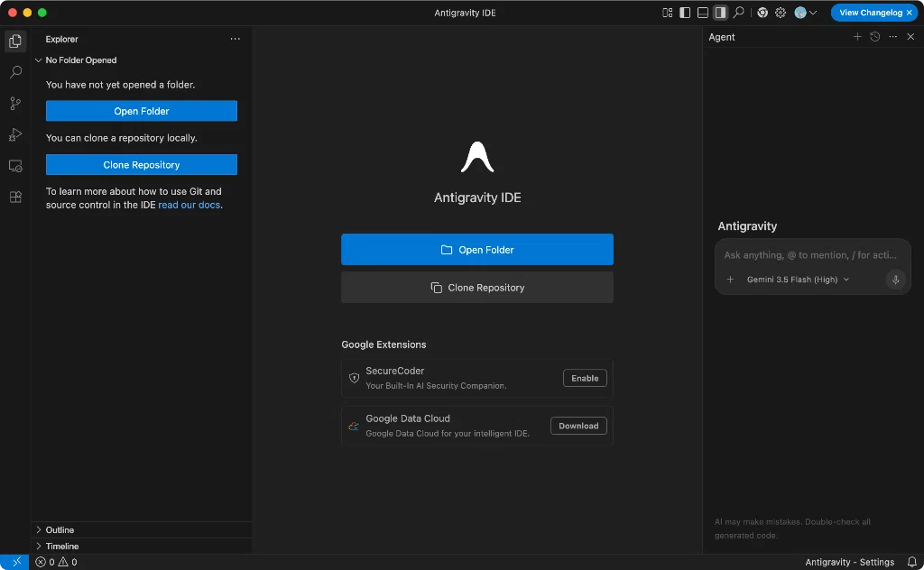Open the Gemini 3.5 Flash model dropdown
Viewport: 924px width, 570px height.
pyautogui.click(x=798, y=280)
